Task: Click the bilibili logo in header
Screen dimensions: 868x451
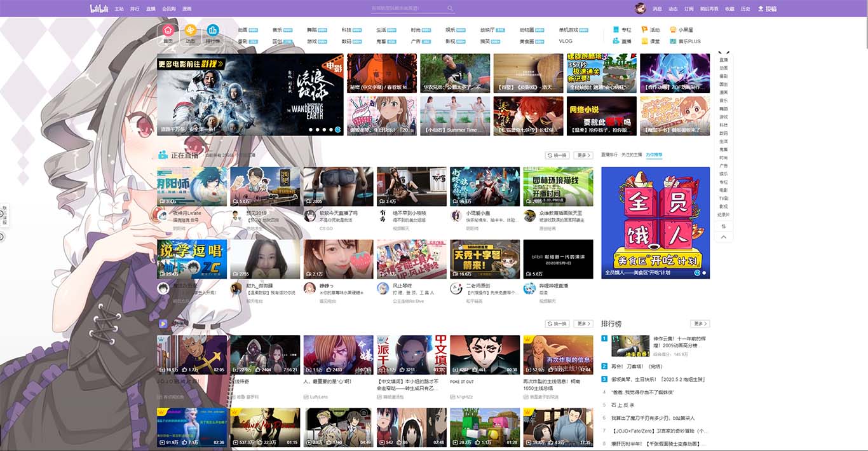Action: tap(100, 9)
